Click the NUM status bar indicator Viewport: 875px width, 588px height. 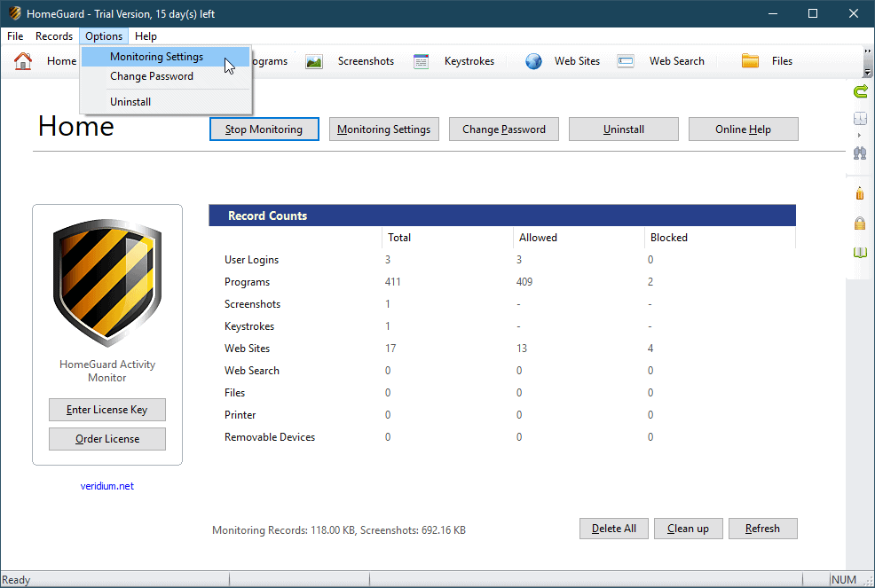tap(844, 580)
